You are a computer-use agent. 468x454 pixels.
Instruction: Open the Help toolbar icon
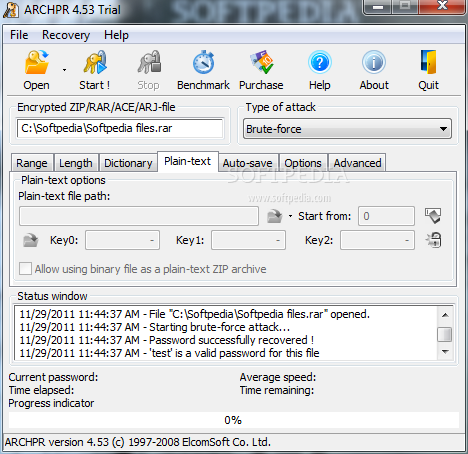click(x=320, y=63)
